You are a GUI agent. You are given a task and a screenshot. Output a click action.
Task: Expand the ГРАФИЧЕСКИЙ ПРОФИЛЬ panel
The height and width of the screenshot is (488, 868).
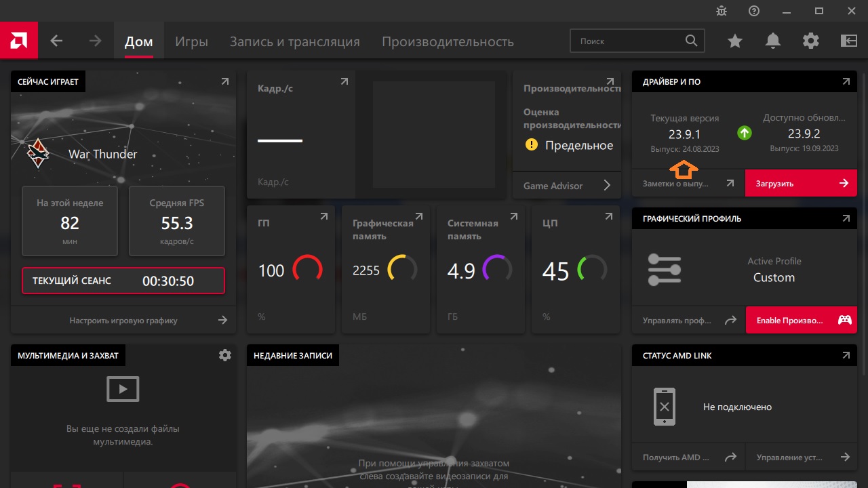point(846,218)
